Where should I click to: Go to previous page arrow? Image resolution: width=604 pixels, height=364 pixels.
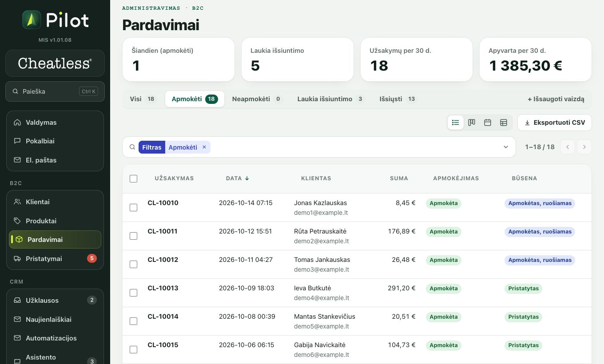(568, 147)
